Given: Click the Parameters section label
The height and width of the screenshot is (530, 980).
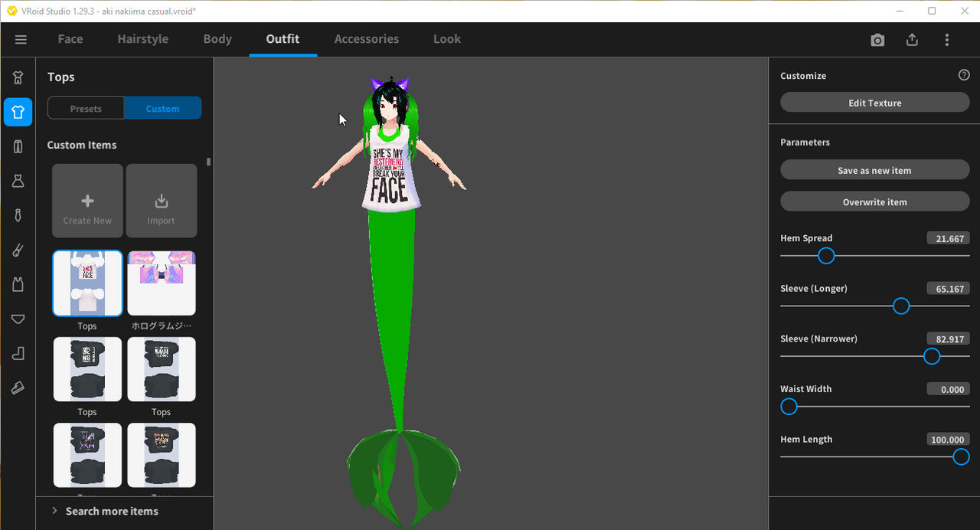Looking at the screenshot, I should coord(805,142).
